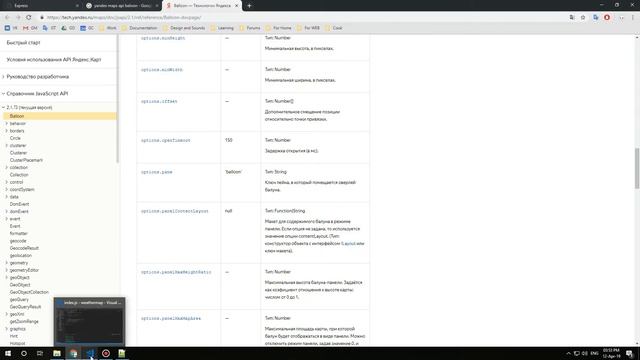Expand the lowercase clusterer tree node

pos(7,145)
